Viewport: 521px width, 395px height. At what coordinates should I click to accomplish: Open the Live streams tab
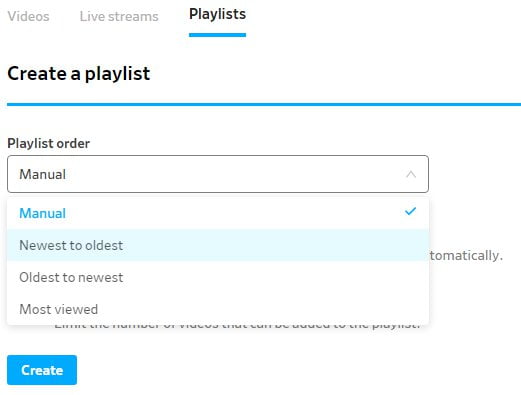pos(119,16)
